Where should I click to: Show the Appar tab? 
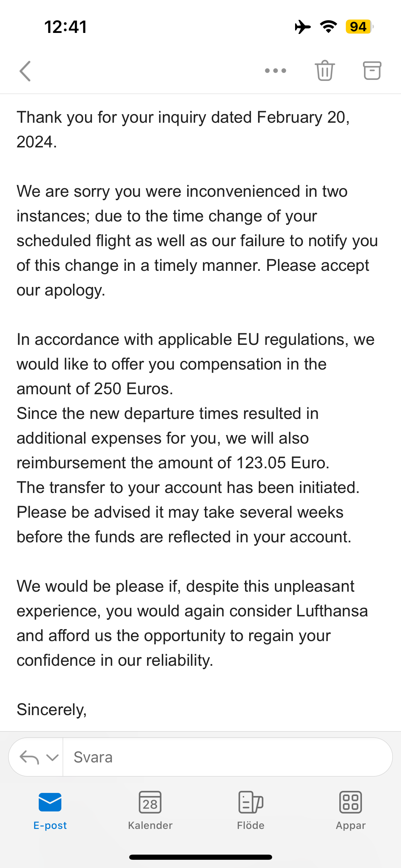point(351,810)
